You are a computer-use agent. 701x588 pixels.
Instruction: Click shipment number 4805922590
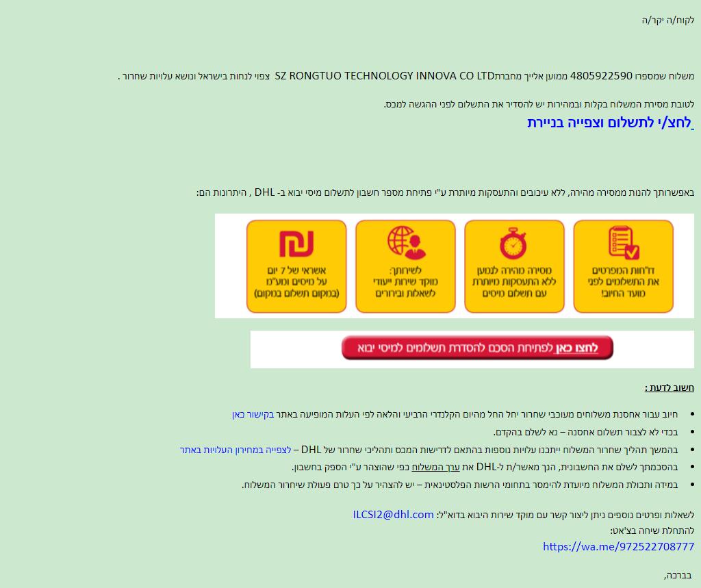[x=601, y=76]
